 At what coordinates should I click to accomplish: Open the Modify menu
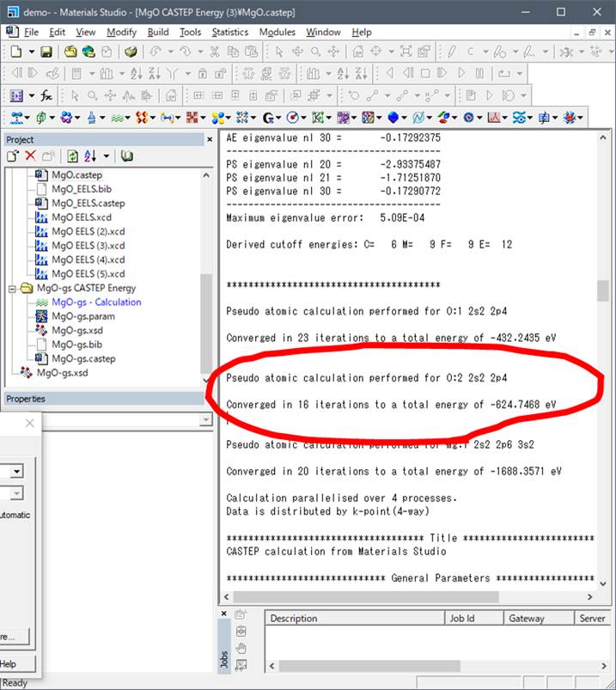[121, 32]
